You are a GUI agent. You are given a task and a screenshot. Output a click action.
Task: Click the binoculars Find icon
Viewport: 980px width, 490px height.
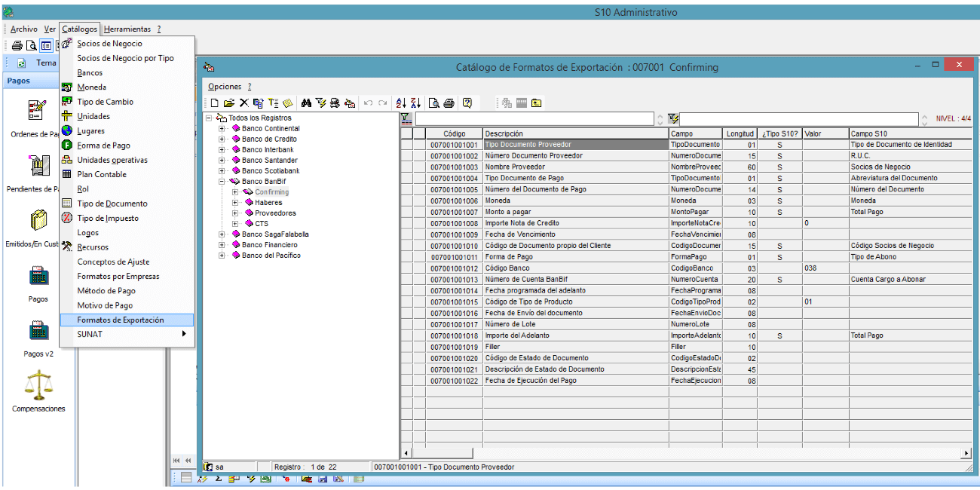point(306,103)
